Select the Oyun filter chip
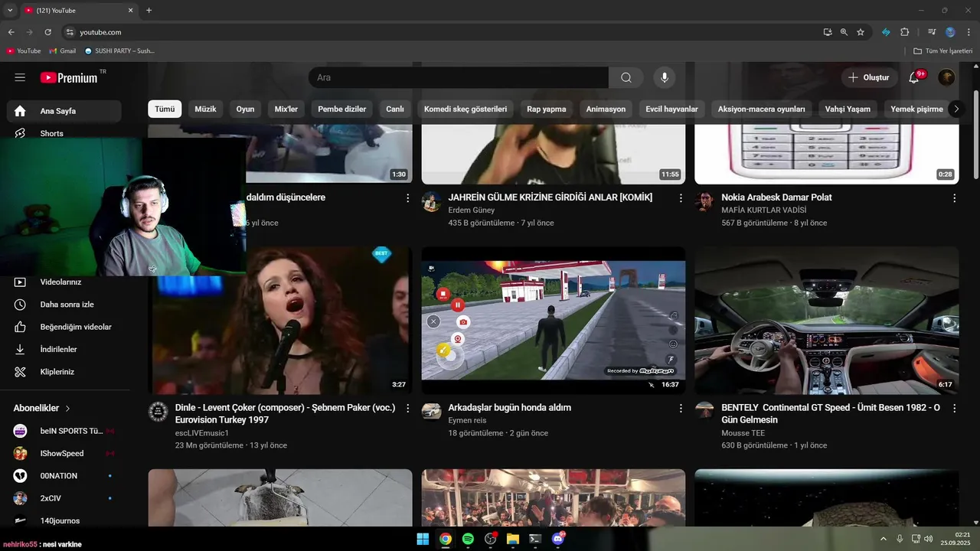 coord(245,109)
